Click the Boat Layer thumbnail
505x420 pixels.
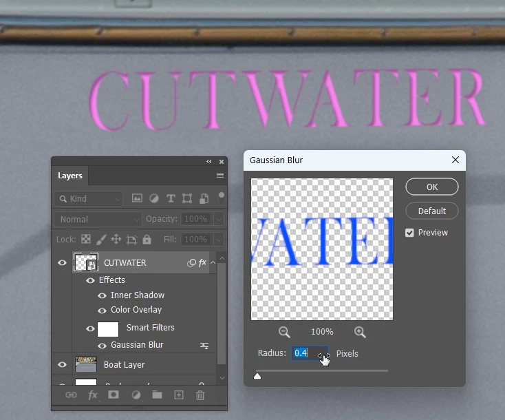(x=86, y=364)
